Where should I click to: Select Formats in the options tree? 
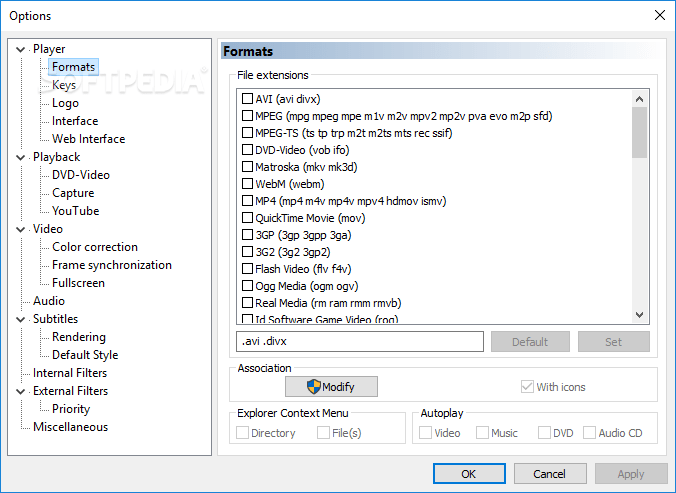(73, 67)
